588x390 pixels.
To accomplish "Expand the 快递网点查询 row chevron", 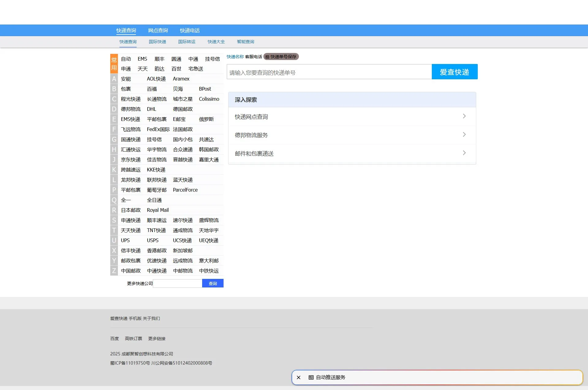I will click(464, 116).
